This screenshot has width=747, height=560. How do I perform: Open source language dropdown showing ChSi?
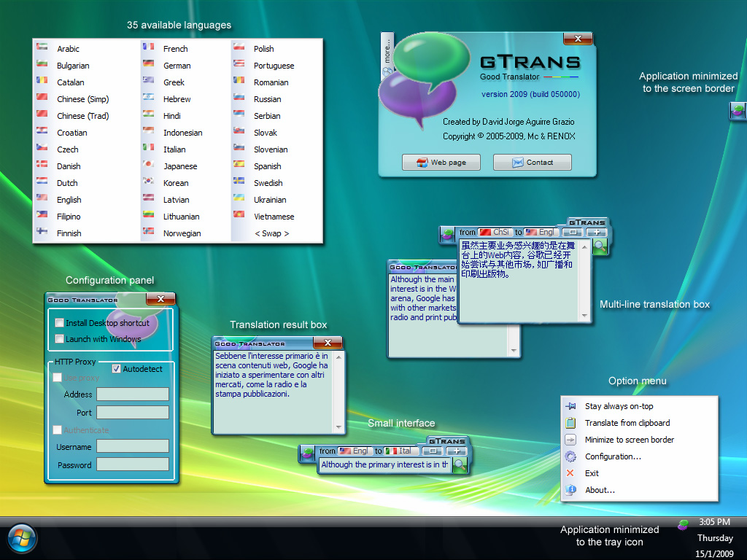[495, 233]
